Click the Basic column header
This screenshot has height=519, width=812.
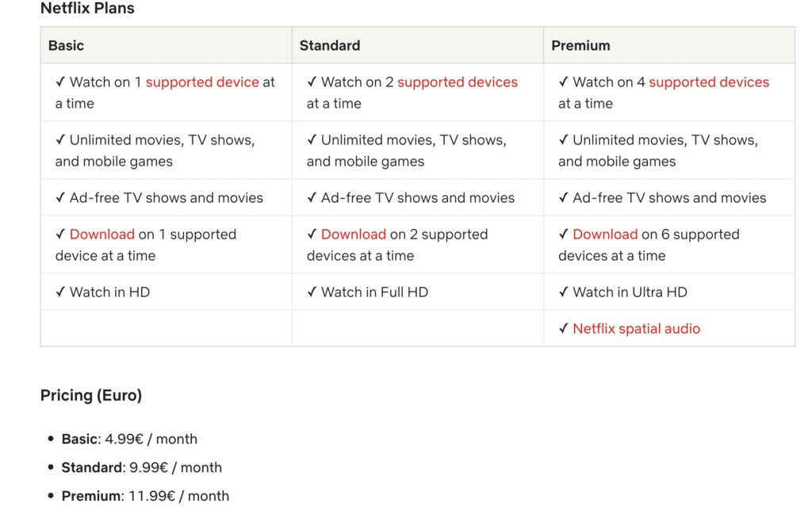point(67,46)
